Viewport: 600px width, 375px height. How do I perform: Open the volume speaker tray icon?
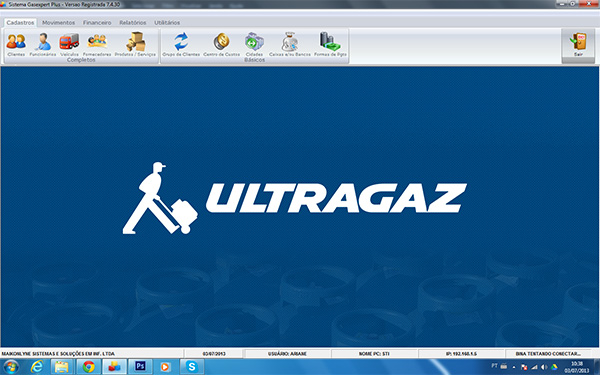point(544,367)
